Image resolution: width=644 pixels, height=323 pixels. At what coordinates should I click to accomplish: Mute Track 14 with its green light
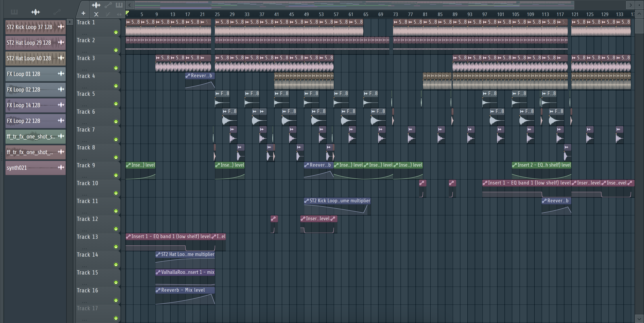click(x=116, y=264)
